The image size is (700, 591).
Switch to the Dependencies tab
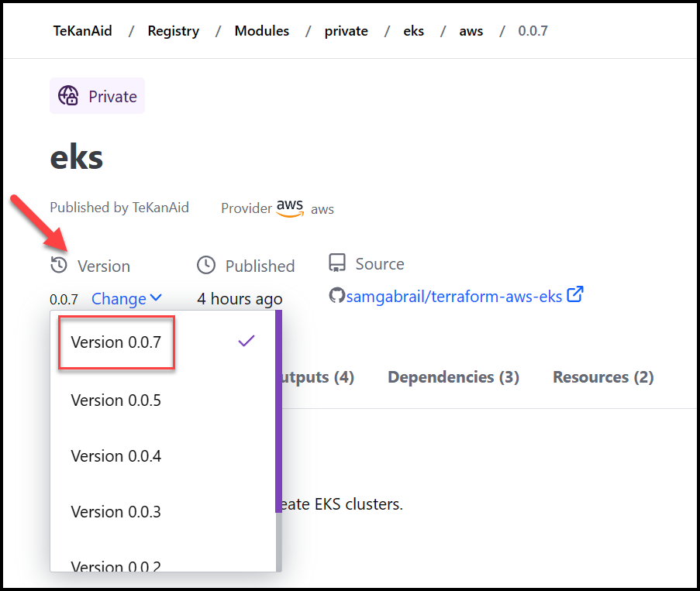point(453,377)
